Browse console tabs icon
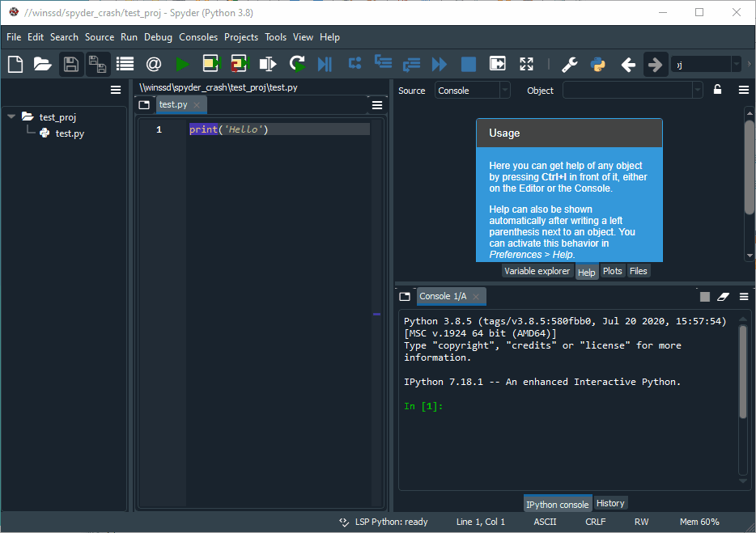Image resolution: width=756 pixels, height=533 pixels. [405, 296]
